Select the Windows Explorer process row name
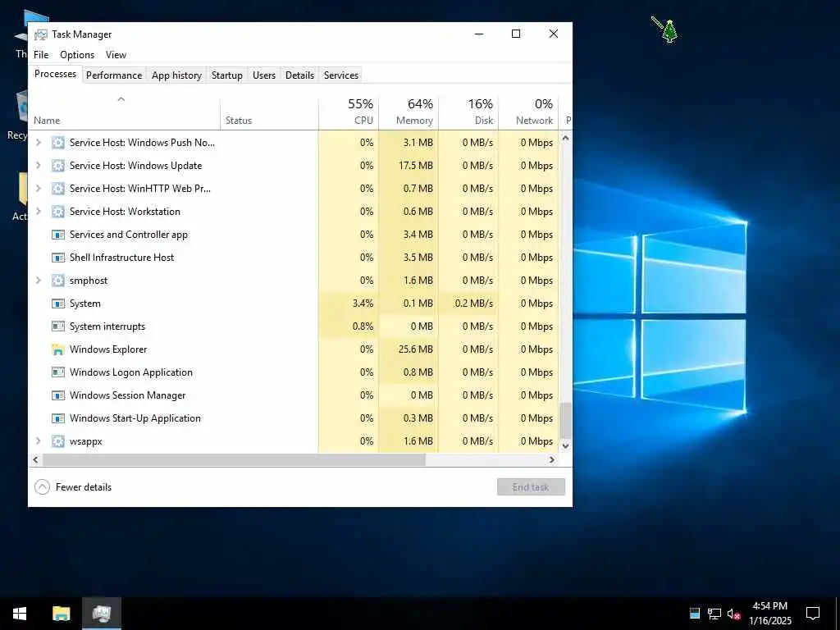Screen dimensions: 840x630 [x=108, y=349]
